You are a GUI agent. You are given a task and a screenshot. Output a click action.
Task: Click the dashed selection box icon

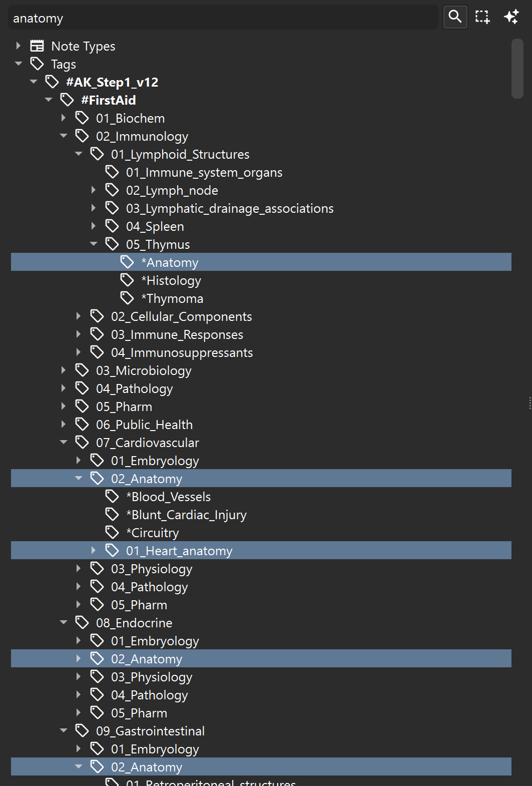point(482,17)
